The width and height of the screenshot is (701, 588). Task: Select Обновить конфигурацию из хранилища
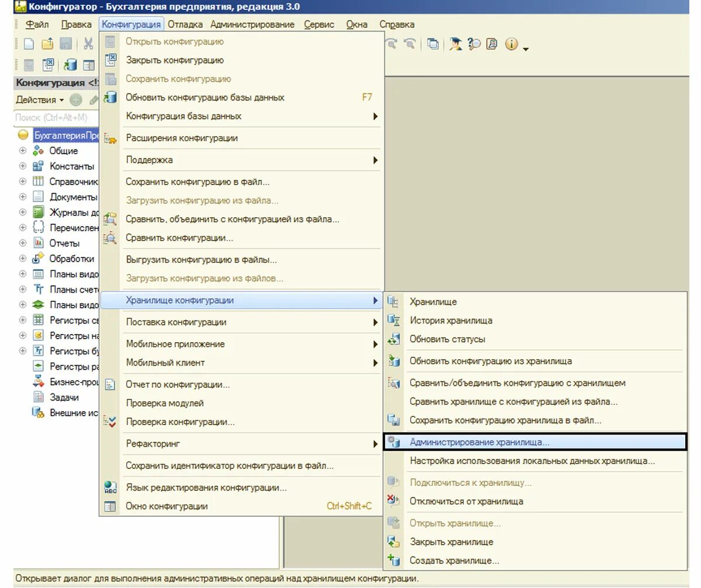pos(535,361)
